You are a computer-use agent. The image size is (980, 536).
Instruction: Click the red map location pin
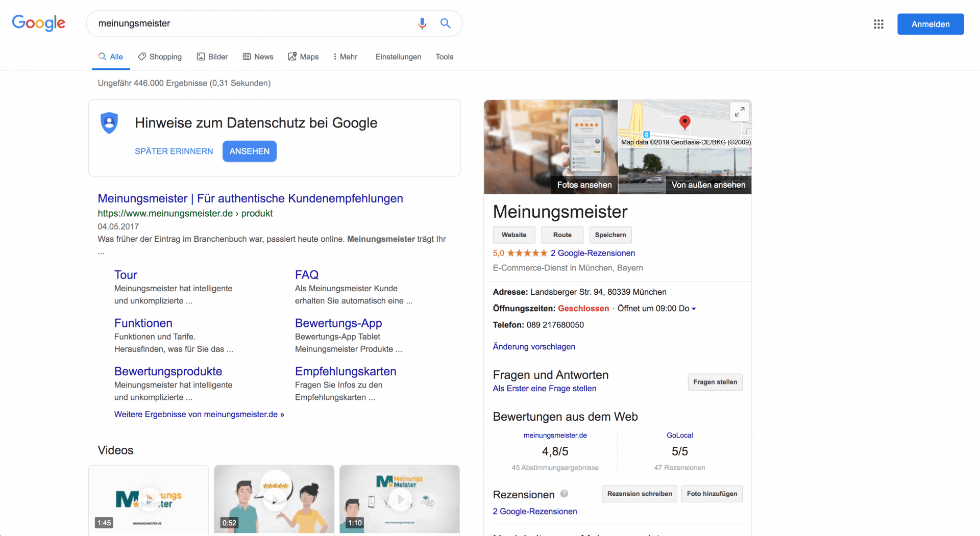click(685, 122)
